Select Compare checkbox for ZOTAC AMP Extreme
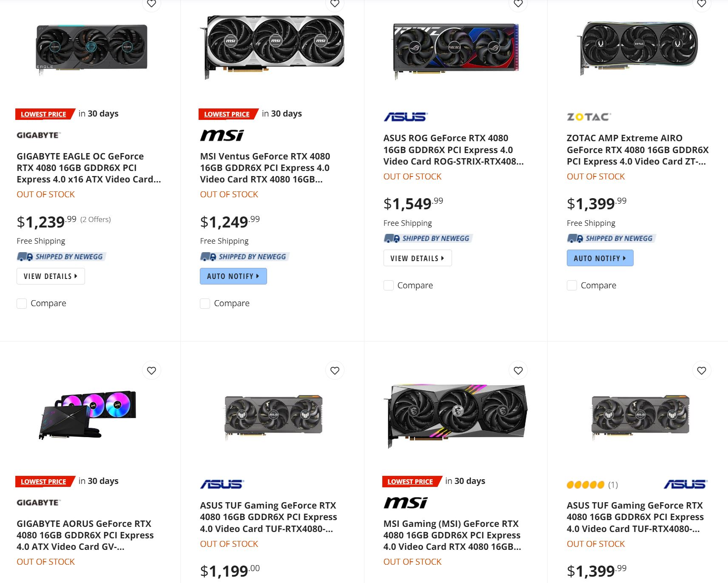The image size is (728, 583). click(x=572, y=285)
